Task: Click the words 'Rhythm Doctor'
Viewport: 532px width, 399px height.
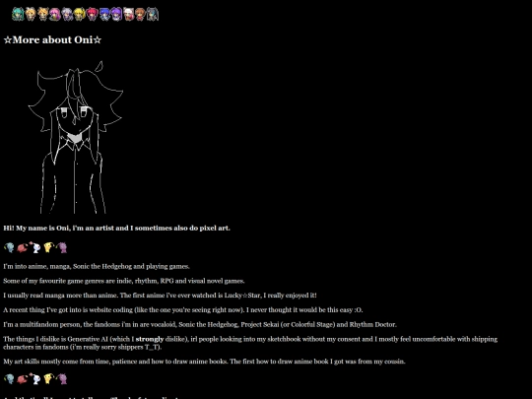Action: click(x=372, y=324)
